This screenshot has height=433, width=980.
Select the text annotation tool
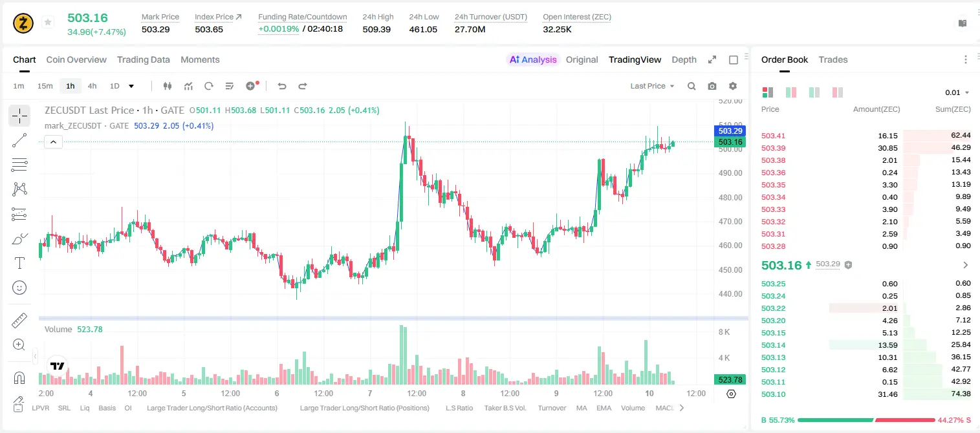tap(19, 263)
